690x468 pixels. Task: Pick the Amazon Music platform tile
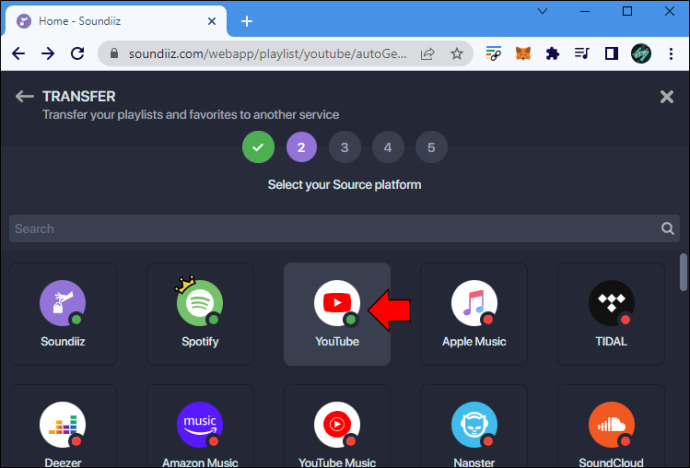click(x=200, y=426)
